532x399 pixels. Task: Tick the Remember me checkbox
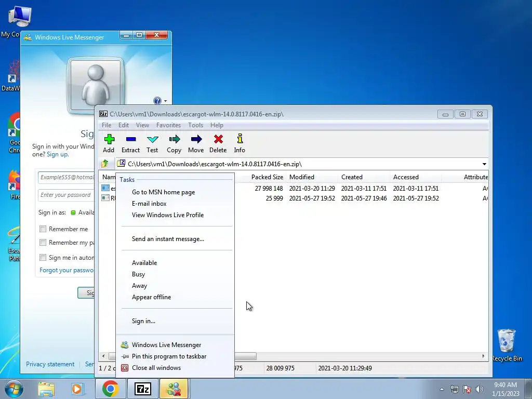[43, 229]
